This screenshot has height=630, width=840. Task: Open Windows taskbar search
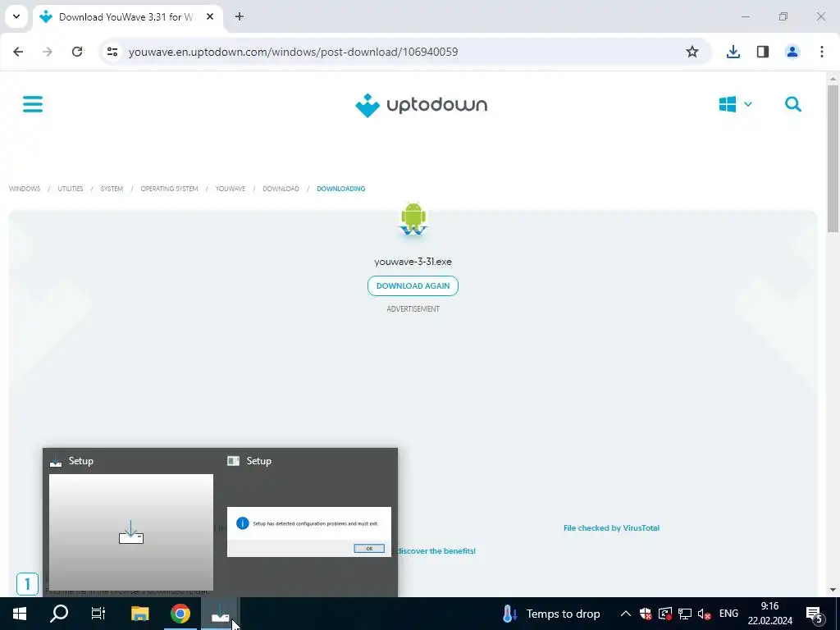tap(59, 614)
